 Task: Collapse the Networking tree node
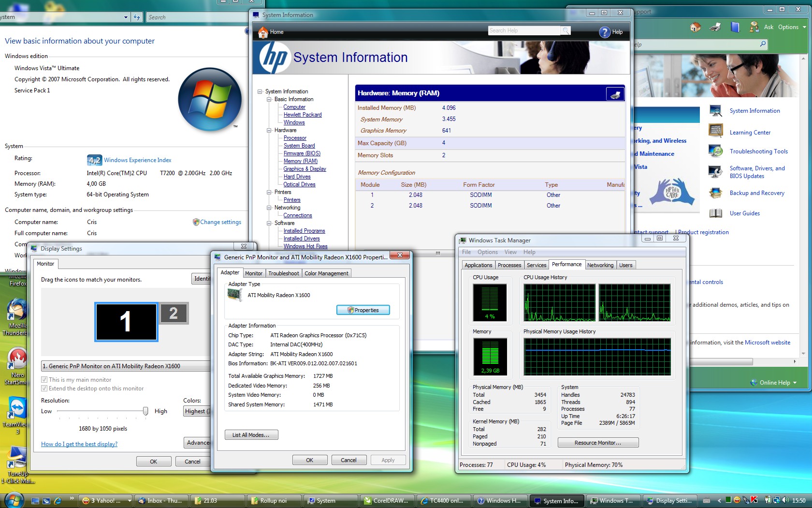(269, 208)
